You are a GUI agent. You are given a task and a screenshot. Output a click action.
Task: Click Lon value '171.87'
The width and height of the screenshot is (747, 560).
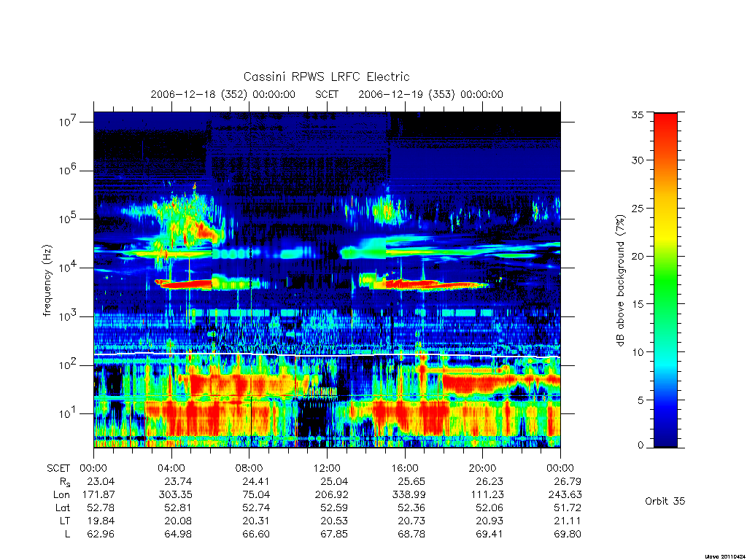[98, 495]
